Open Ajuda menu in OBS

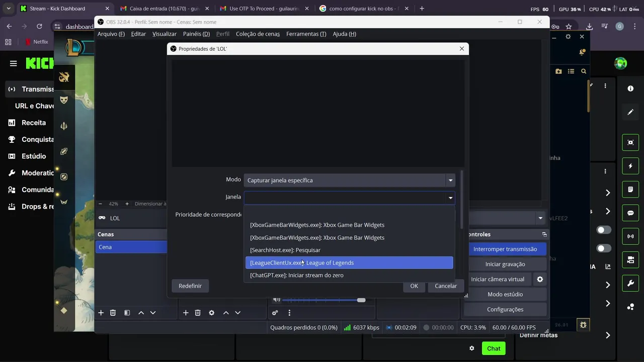pos(344,34)
